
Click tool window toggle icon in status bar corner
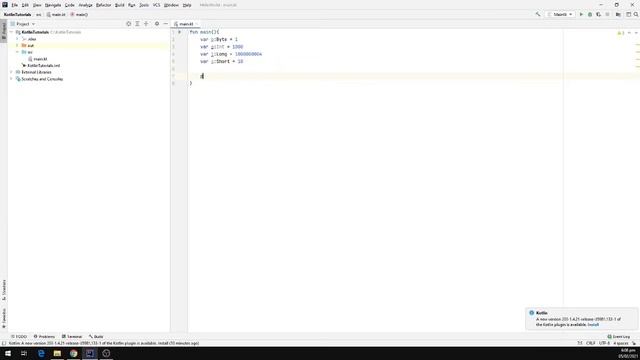(4, 343)
